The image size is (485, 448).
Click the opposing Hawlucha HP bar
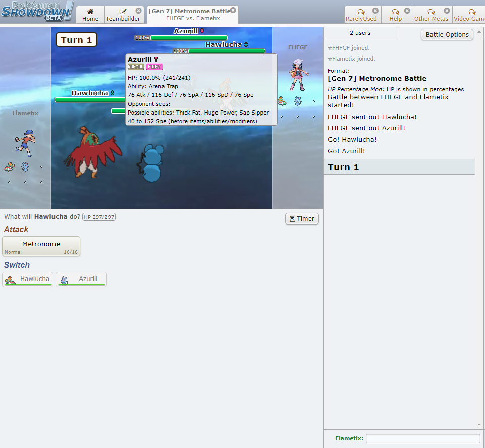point(227,51)
